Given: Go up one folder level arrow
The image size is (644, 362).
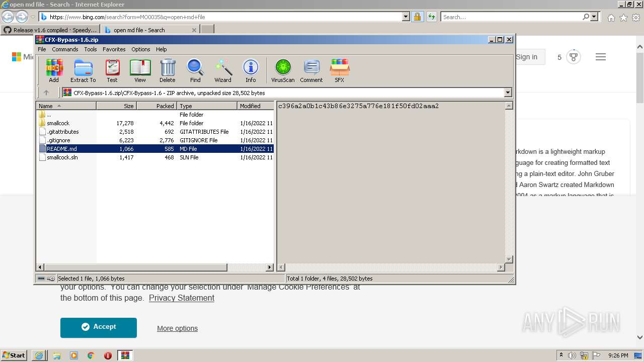Looking at the screenshot, I should pyautogui.click(x=46, y=93).
